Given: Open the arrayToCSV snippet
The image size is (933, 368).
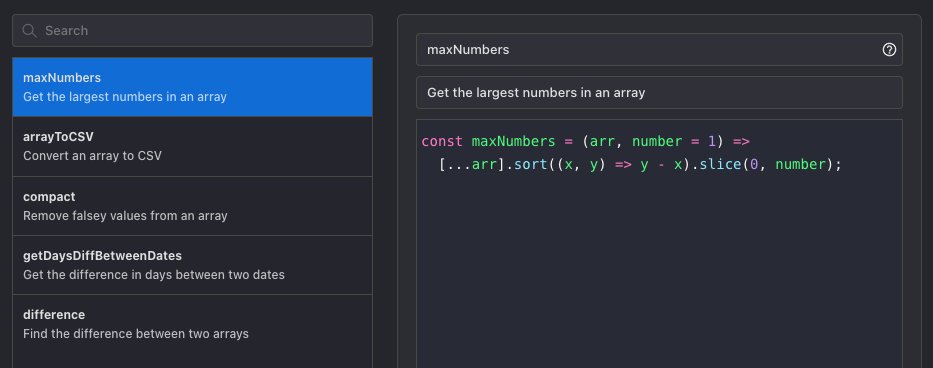Looking at the screenshot, I should pyautogui.click(x=192, y=146).
